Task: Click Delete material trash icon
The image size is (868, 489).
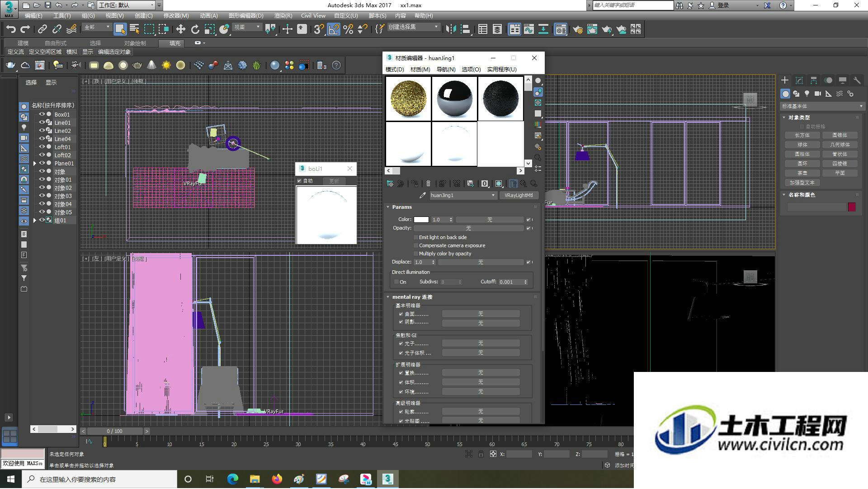Action: click(428, 183)
